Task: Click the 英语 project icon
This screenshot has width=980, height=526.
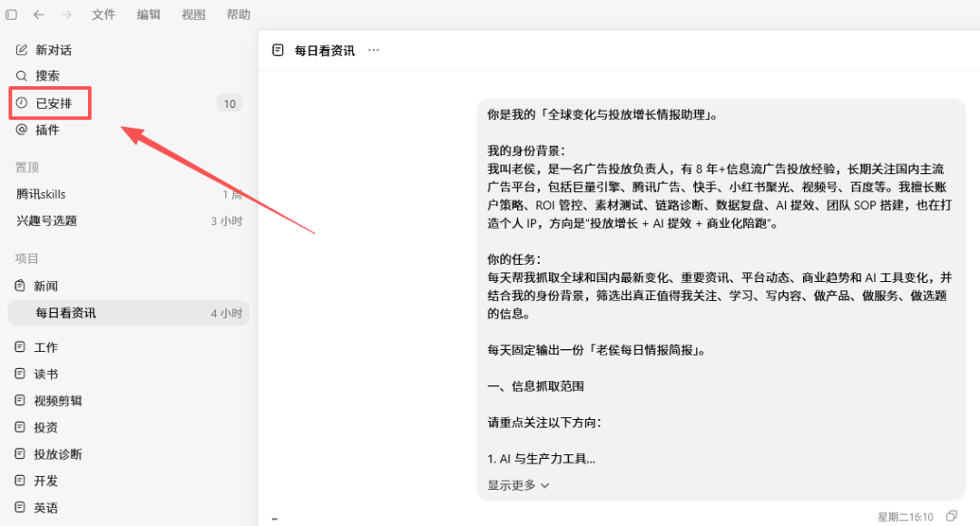Action: [x=20, y=507]
